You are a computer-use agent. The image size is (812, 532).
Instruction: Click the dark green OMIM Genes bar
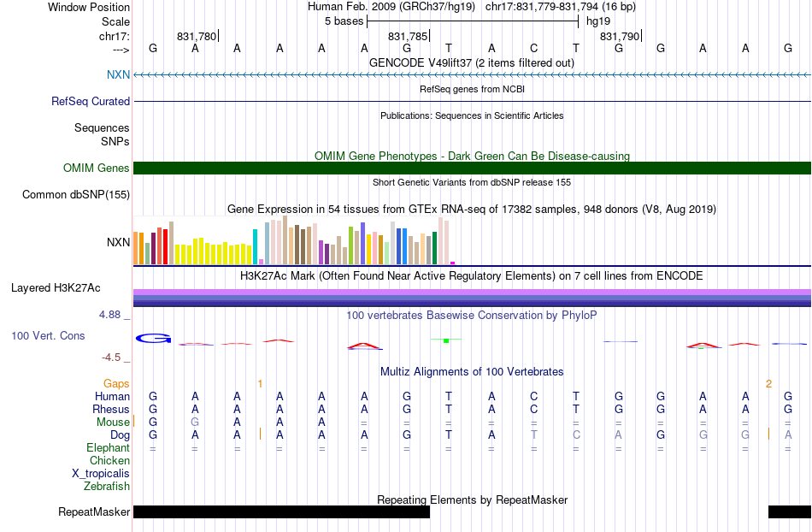pos(472,168)
